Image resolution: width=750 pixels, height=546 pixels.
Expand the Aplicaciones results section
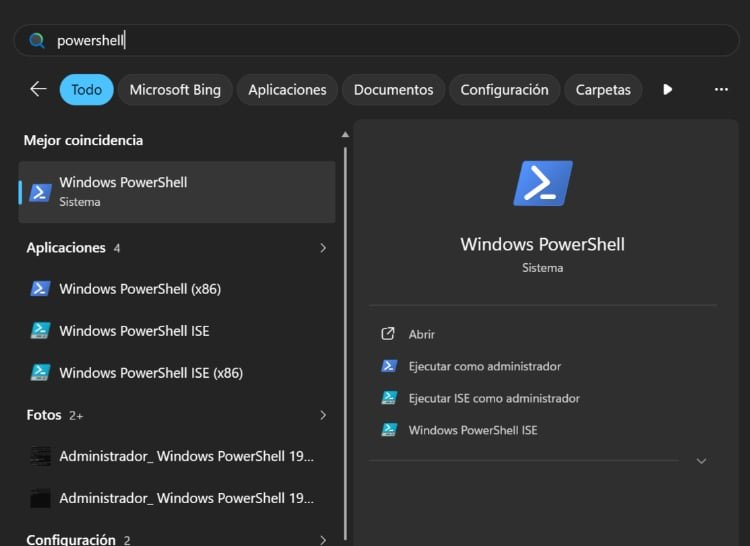point(323,248)
